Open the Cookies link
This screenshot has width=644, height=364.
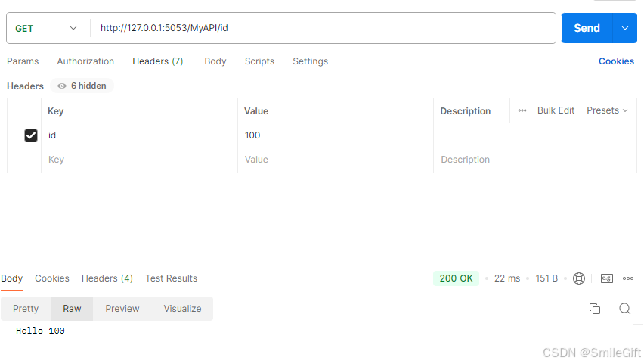click(x=616, y=61)
